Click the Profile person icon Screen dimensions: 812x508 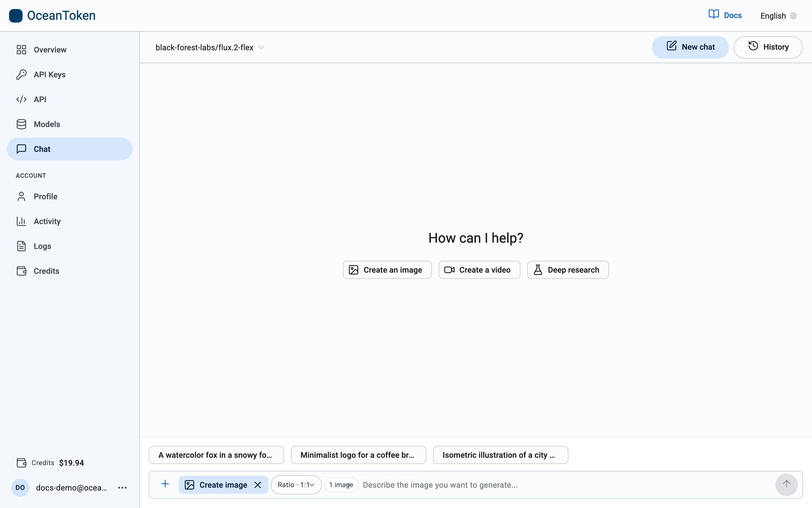[x=21, y=196]
